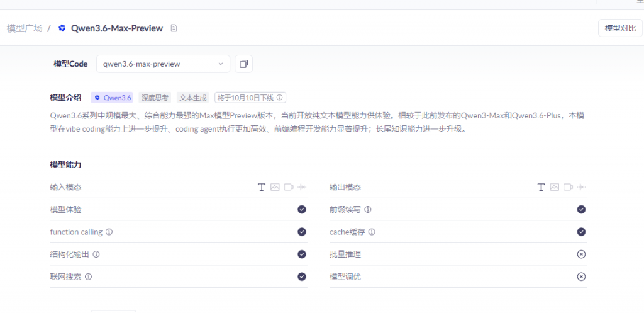Click the 模型能力 heading
The image size is (644, 313).
[x=65, y=165]
